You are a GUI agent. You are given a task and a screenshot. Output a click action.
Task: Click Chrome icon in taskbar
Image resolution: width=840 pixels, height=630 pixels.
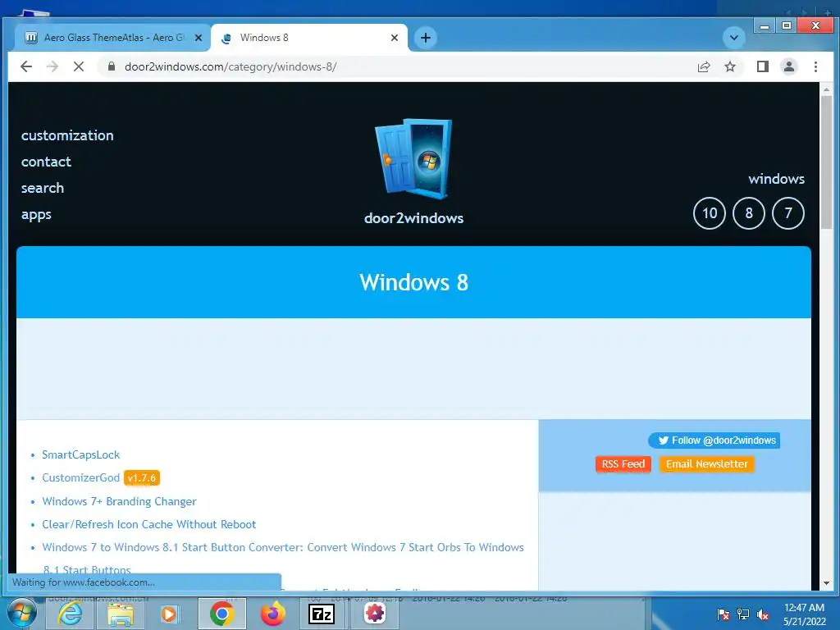[x=221, y=614]
